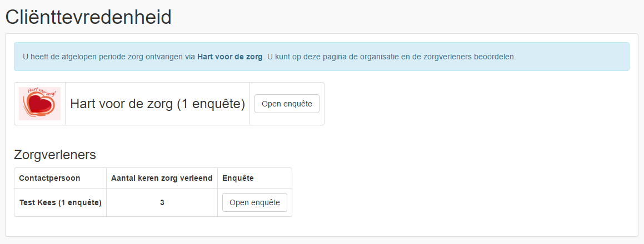Click the Hart voor de zorg (1 enquête) heading
Image resolution: width=644 pixels, height=244 pixels.
(x=157, y=104)
